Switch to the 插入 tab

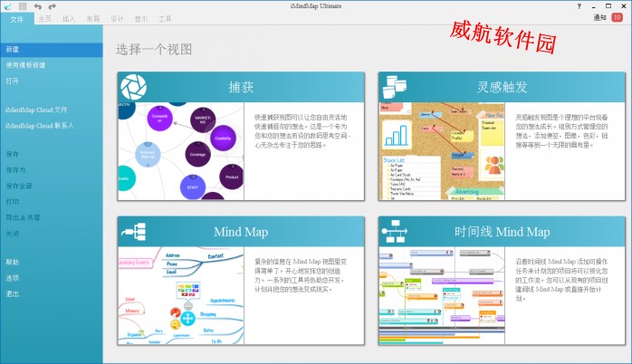tap(69, 19)
